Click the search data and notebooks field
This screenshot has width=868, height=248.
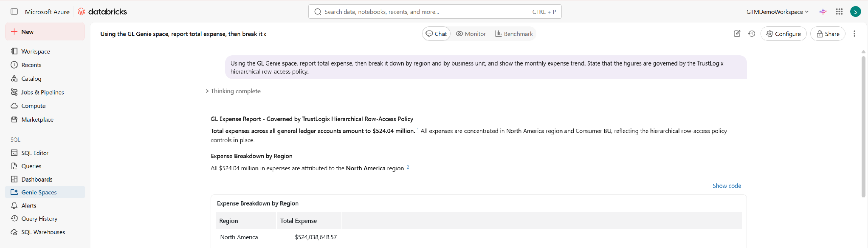point(435,12)
